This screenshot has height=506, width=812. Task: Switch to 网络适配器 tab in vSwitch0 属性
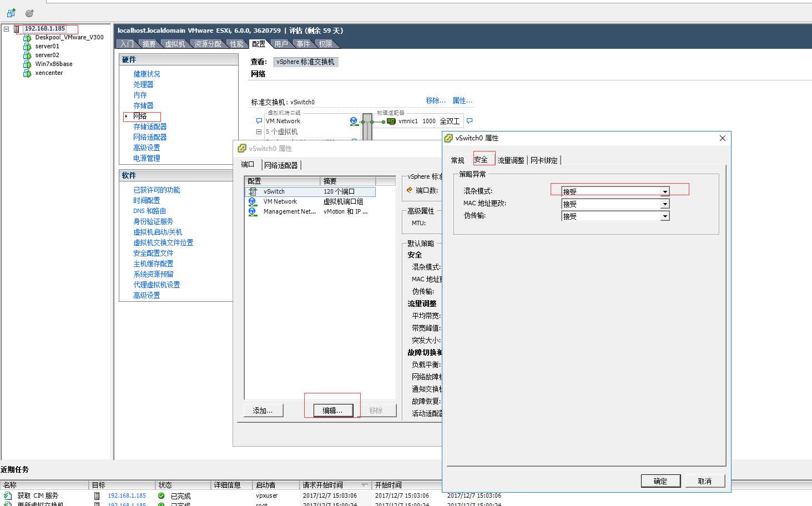[x=281, y=165]
